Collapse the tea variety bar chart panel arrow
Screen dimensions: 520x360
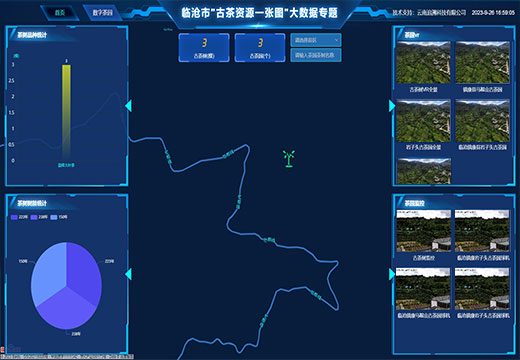(x=128, y=106)
